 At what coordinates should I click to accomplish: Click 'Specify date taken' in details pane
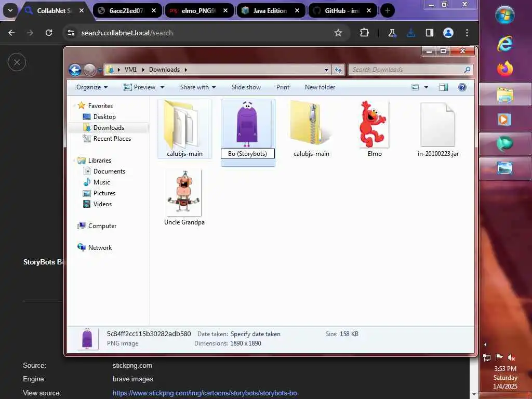pos(256,334)
